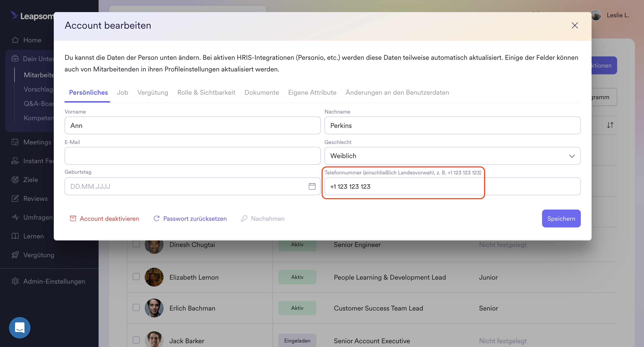Click the sort arrows icon in table header
Screen dimensions: 644x347
(x=610, y=125)
